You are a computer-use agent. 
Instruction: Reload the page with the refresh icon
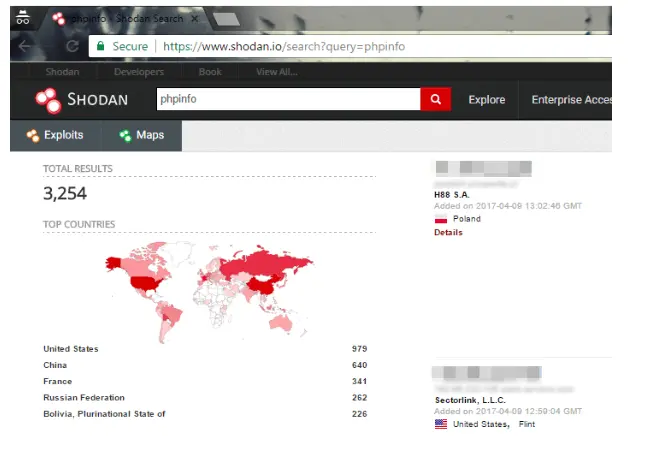pyautogui.click(x=73, y=46)
